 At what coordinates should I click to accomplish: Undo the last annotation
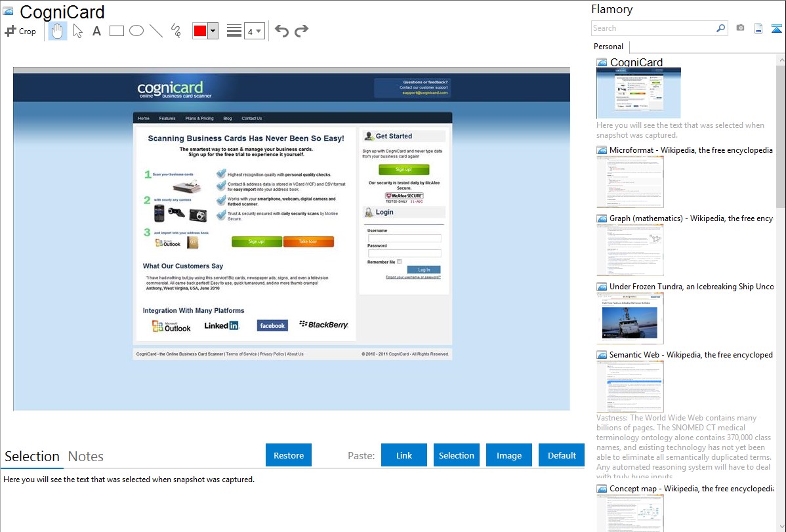point(281,31)
